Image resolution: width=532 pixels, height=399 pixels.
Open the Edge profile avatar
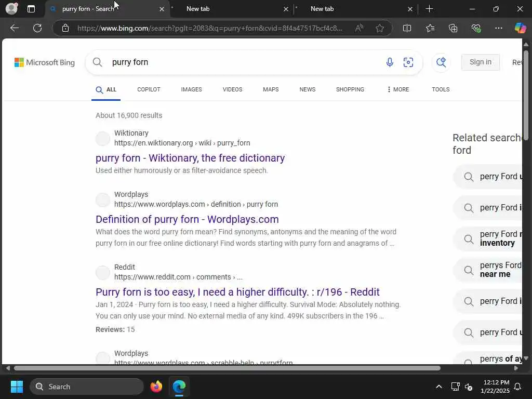pos(12,8)
